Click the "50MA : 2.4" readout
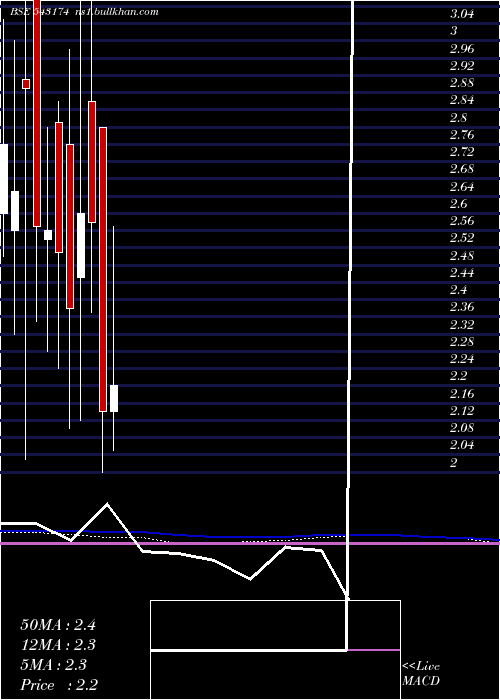500x700 pixels. [58, 625]
